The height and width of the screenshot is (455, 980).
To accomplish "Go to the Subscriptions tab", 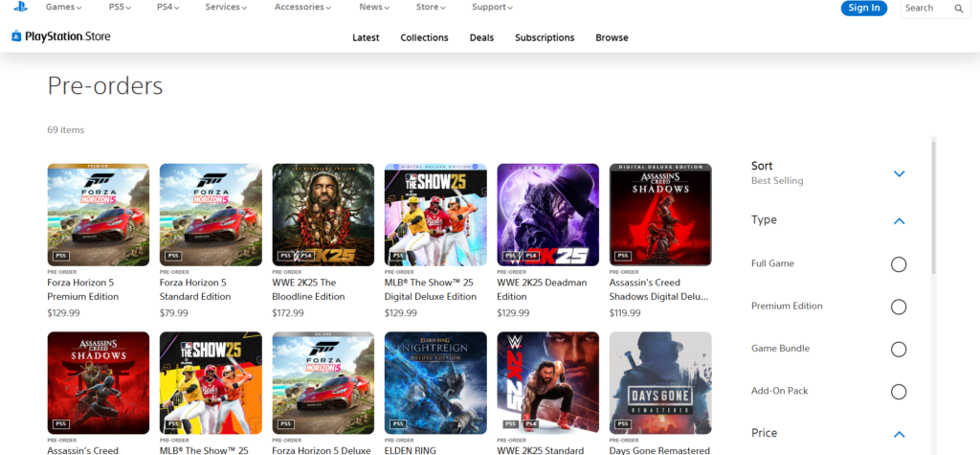I will [x=545, y=37].
